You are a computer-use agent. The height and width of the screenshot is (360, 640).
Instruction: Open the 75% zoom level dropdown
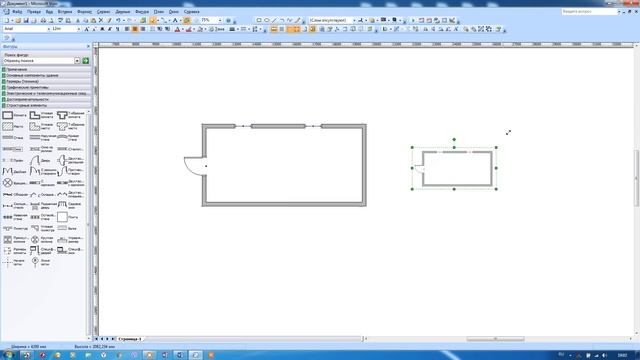(x=220, y=20)
